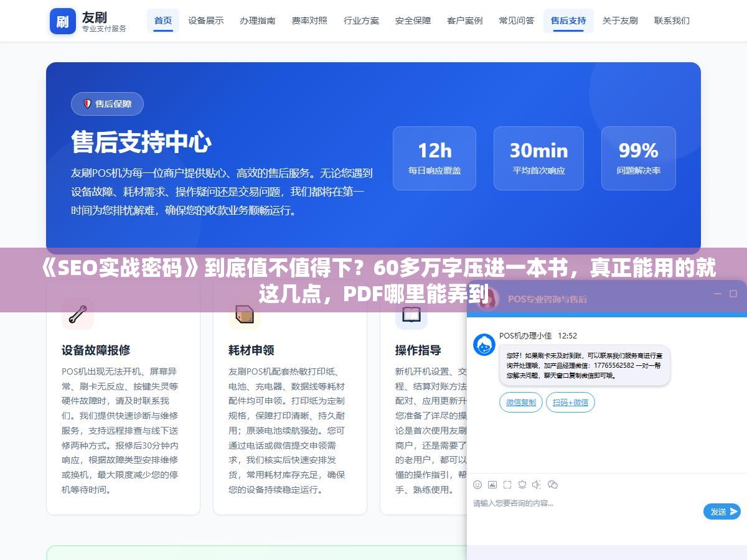Go to 办理指南 page
The image size is (747, 560).
[x=258, y=21]
